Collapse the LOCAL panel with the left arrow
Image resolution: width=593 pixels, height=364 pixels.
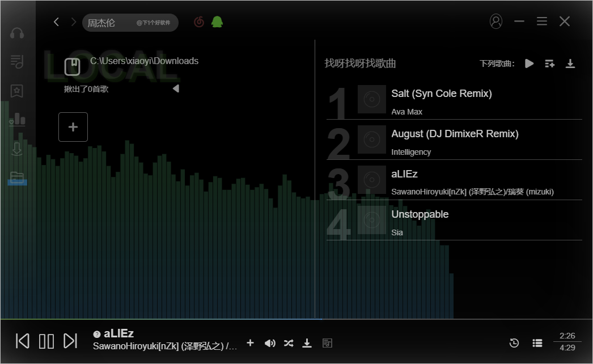(x=176, y=88)
